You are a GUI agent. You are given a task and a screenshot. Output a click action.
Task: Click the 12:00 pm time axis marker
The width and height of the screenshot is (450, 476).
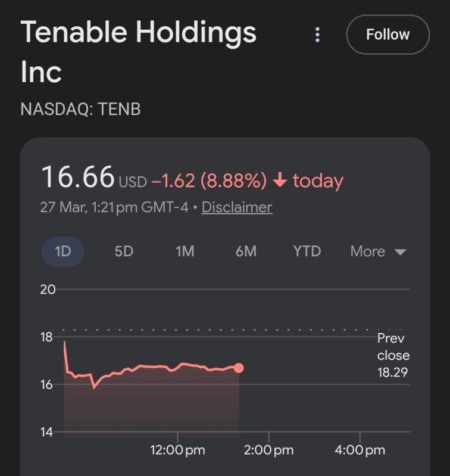coord(177,450)
